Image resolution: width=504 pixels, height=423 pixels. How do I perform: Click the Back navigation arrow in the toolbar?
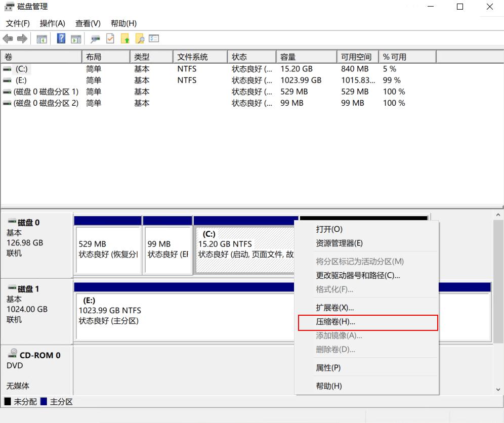(x=8, y=38)
